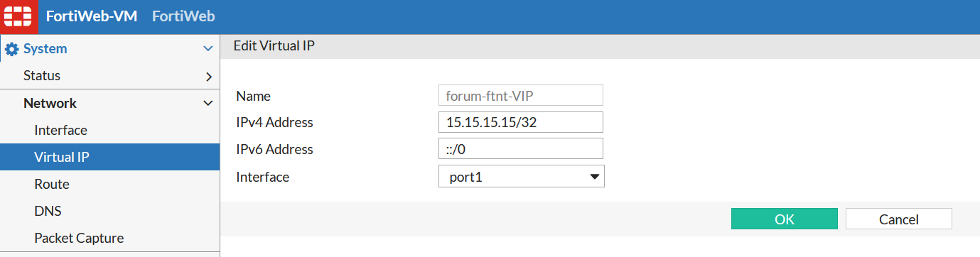This screenshot has height=257, width=980.
Task: Click the Cancel button
Action: tap(899, 219)
